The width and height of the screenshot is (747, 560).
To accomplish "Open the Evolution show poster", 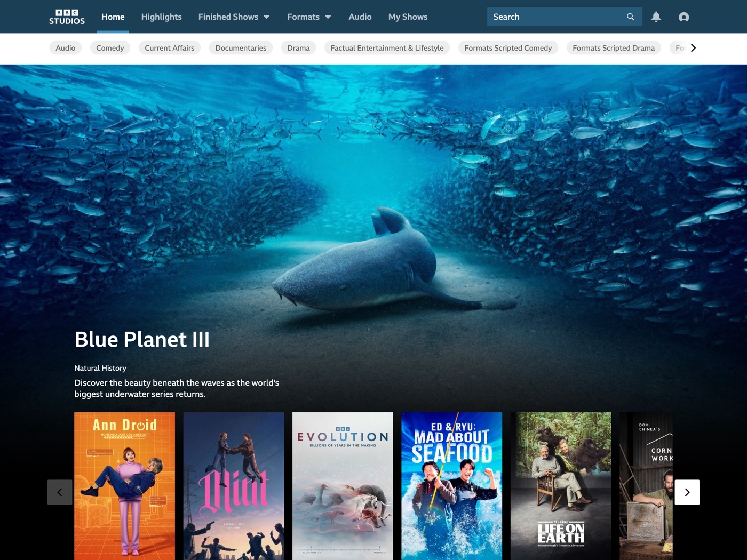I will click(343, 485).
